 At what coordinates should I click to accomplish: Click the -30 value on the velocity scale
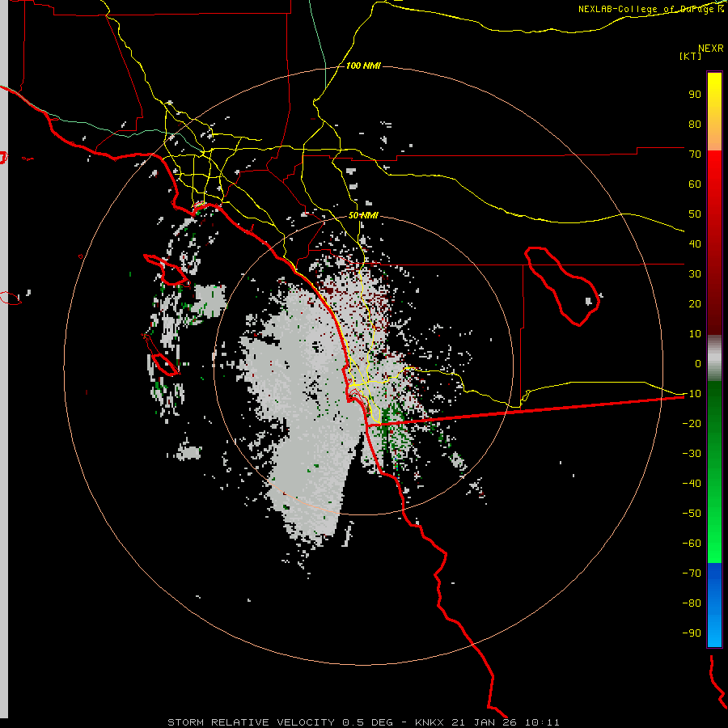692,454
